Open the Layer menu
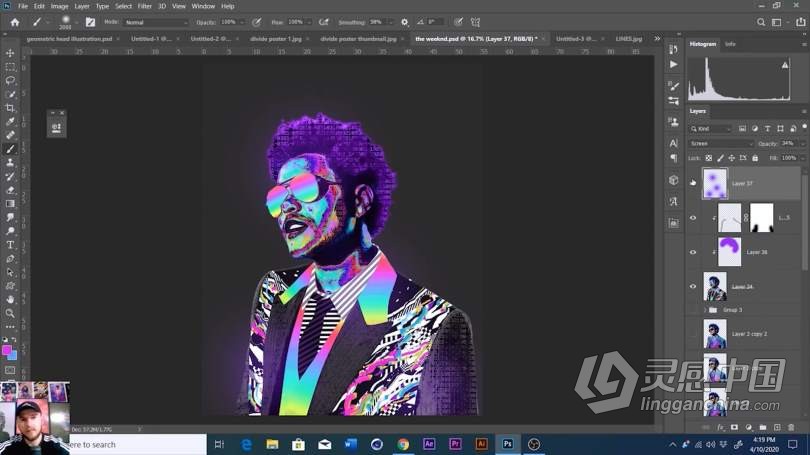 tap(82, 6)
